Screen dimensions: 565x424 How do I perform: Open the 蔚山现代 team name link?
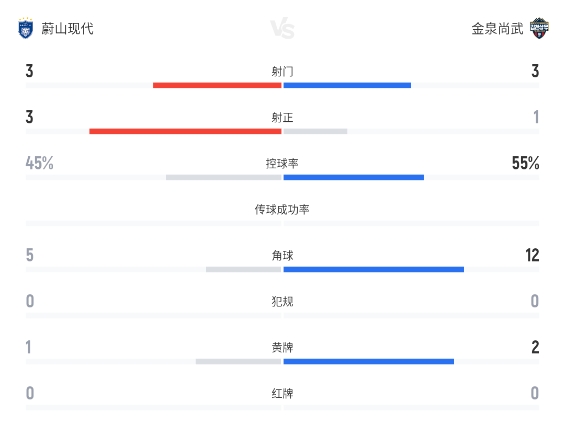(67, 28)
